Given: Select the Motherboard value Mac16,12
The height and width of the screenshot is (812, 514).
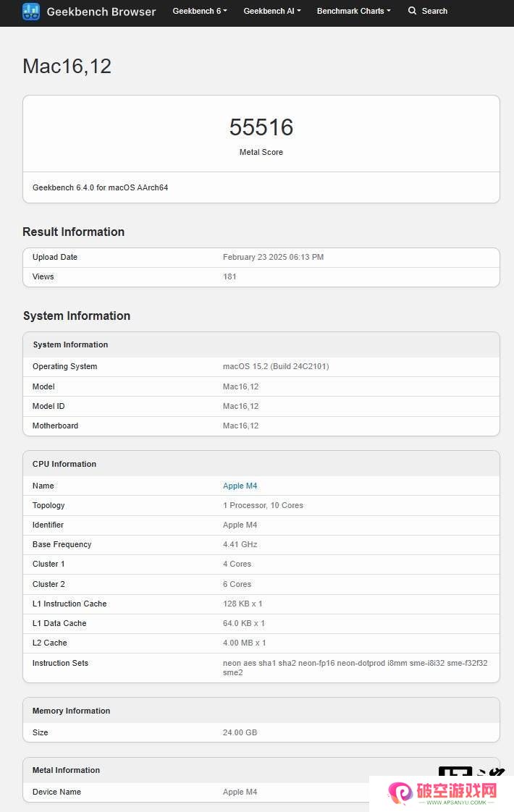Looking at the screenshot, I should point(240,426).
